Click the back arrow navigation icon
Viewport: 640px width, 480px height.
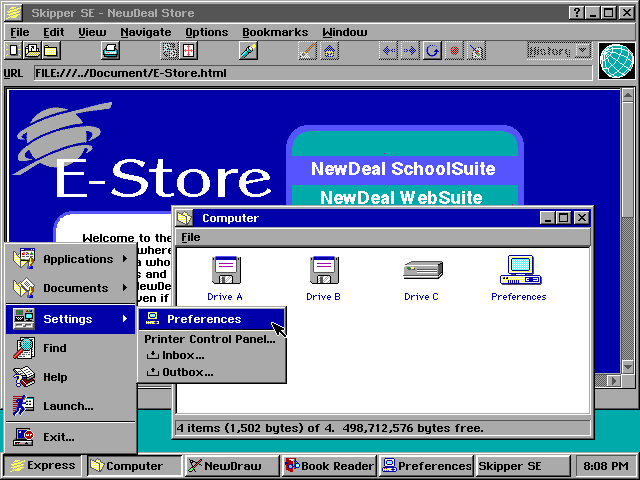coord(389,51)
